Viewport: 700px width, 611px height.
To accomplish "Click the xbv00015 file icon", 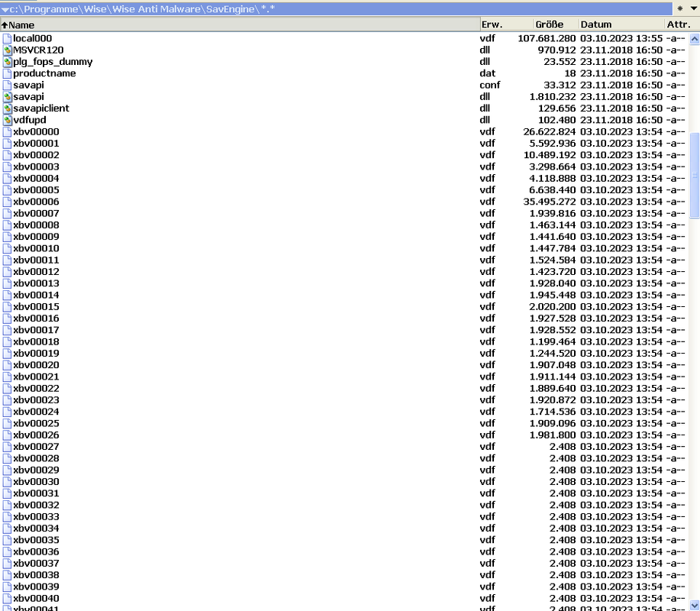I will 7,306.
